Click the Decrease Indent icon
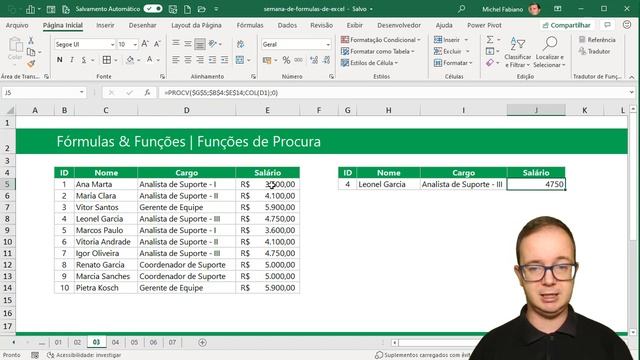The width and height of the screenshot is (640, 360). pos(212,60)
